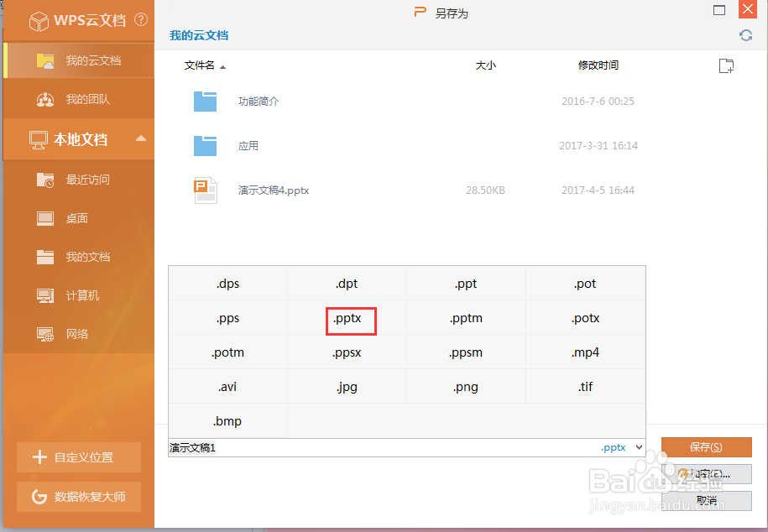The height and width of the screenshot is (532, 768).
Task: Click the 取消 button
Action: [x=706, y=501]
